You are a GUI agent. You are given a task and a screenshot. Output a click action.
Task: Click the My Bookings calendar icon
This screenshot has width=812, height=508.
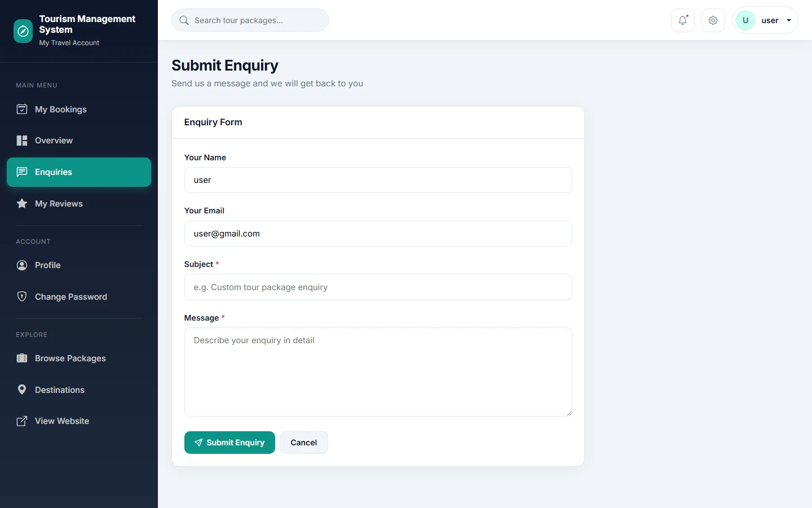coord(22,109)
